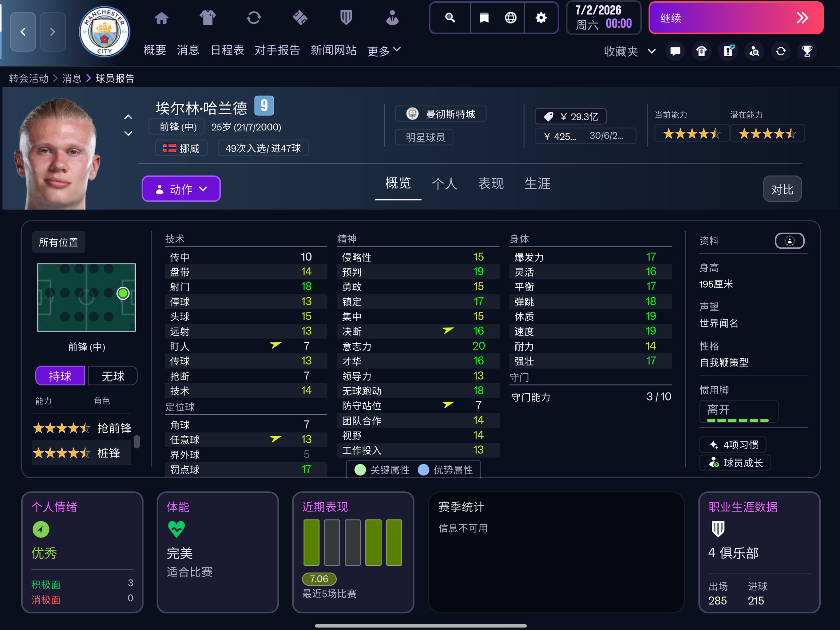
Task: Open the speech bubble inbox shortcut
Action: click(675, 51)
